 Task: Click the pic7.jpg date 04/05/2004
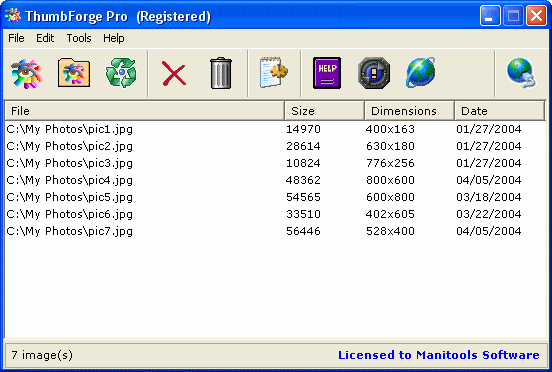[489, 231]
